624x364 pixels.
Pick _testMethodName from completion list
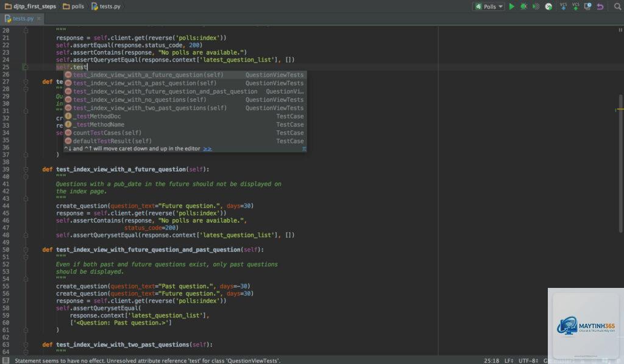tap(185, 124)
